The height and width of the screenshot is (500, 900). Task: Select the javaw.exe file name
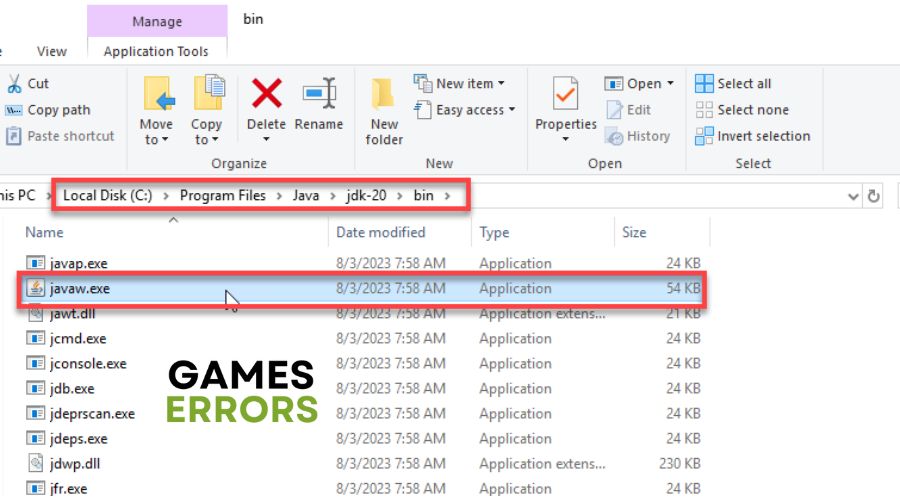click(x=79, y=288)
